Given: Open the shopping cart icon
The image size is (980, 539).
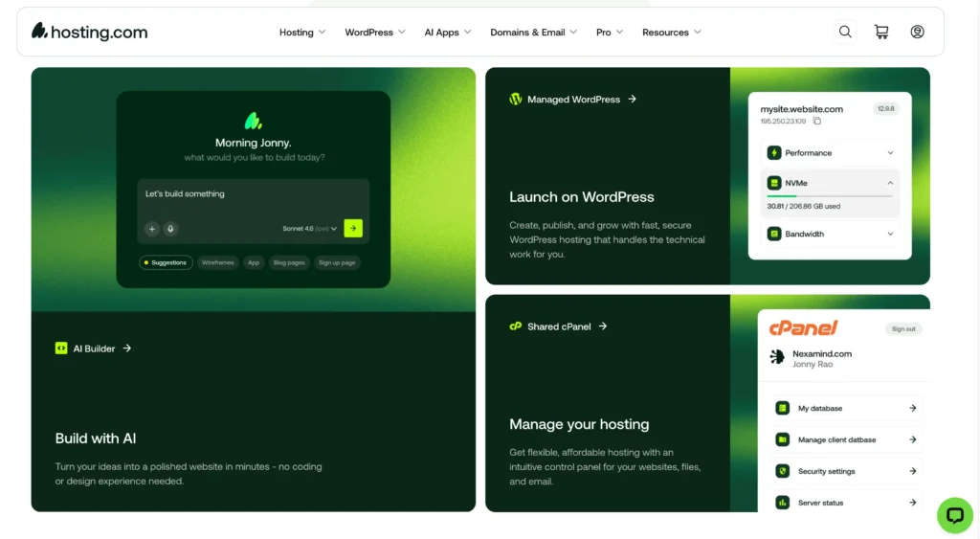Looking at the screenshot, I should 881,32.
